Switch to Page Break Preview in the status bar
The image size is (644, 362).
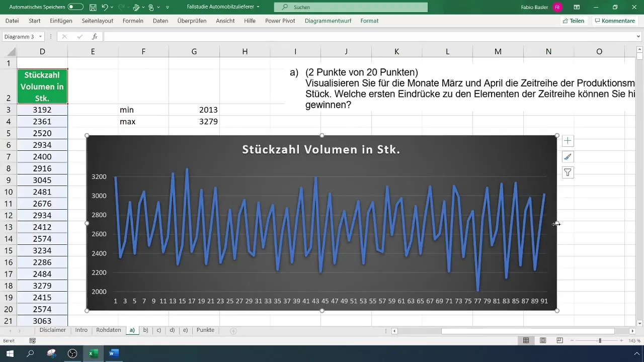[x=559, y=340]
